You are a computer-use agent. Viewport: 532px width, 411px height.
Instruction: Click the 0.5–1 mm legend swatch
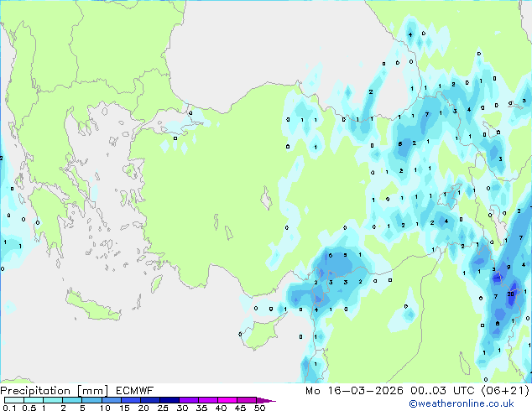pyautogui.click(x=34, y=400)
